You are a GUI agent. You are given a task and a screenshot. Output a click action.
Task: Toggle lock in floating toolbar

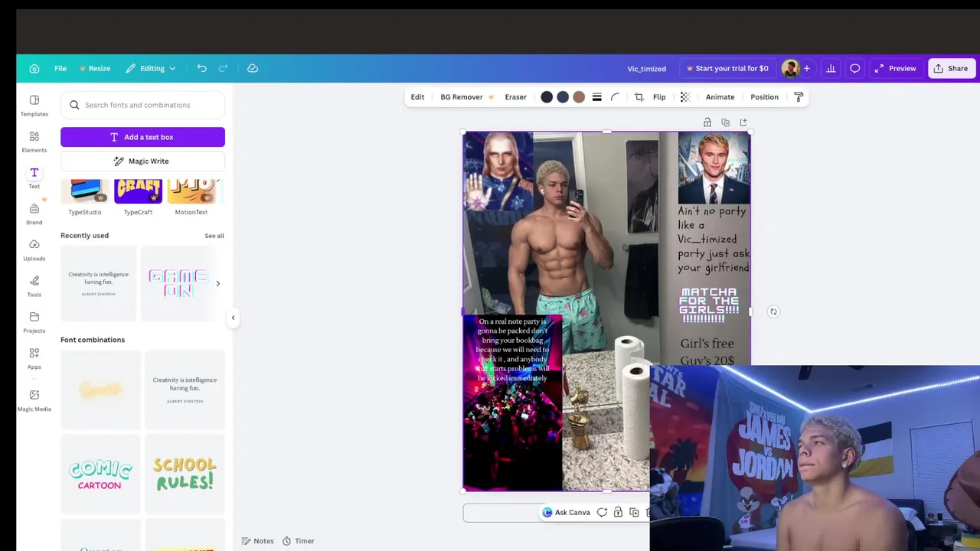coord(618,513)
